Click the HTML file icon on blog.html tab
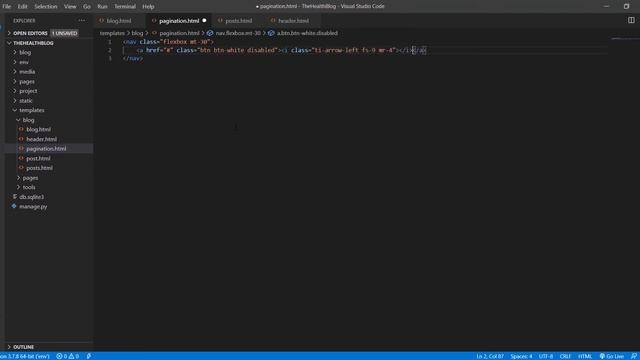The image size is (640, 360). (x=102, y=20)
